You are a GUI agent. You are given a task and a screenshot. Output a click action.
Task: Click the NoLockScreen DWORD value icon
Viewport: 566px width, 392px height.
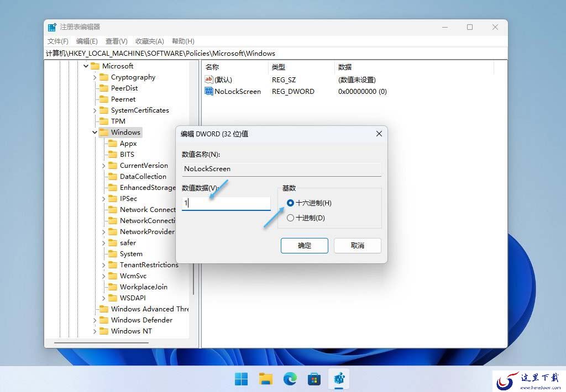208,91
